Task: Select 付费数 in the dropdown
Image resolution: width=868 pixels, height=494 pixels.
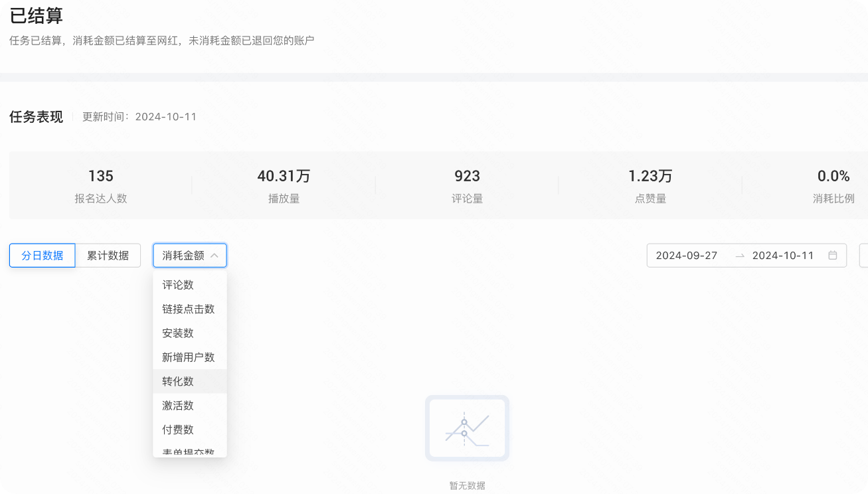Action: point(178,429)
